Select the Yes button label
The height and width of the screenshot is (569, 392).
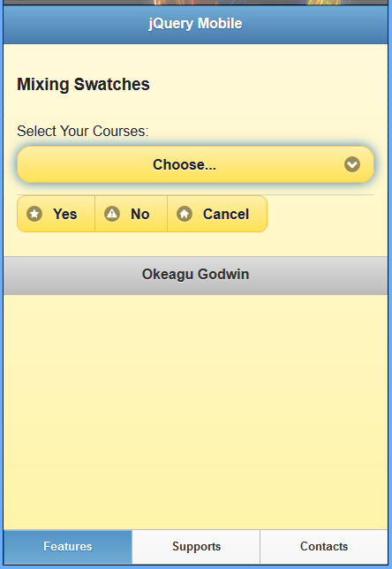pos(65,214)
